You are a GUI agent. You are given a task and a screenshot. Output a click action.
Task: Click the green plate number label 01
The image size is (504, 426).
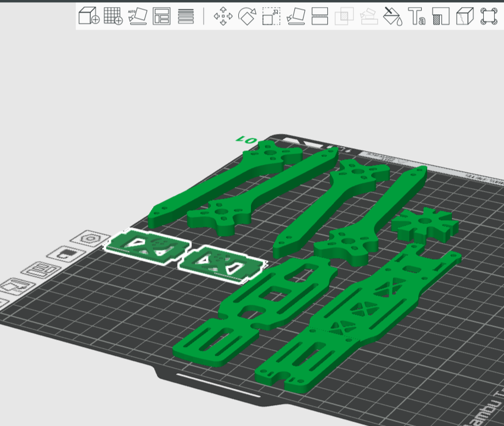point(247,141)
